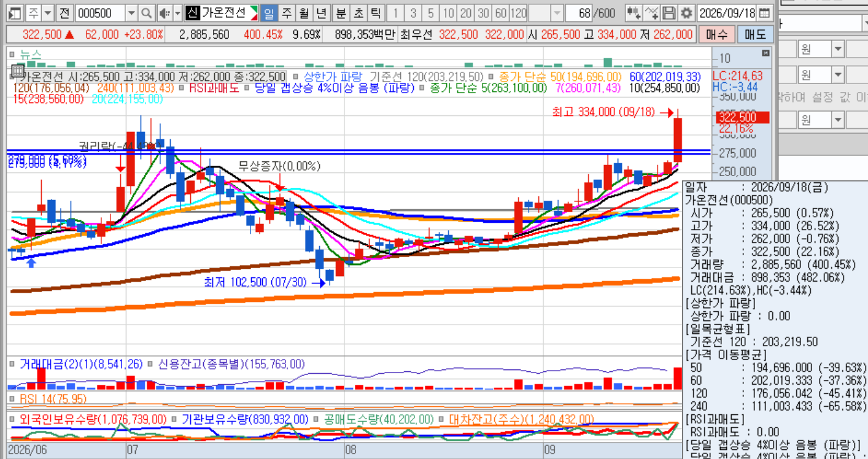Open the stock code 000500 dropdown
Viewport: 868px width, 459px height.
coord(131,13)
